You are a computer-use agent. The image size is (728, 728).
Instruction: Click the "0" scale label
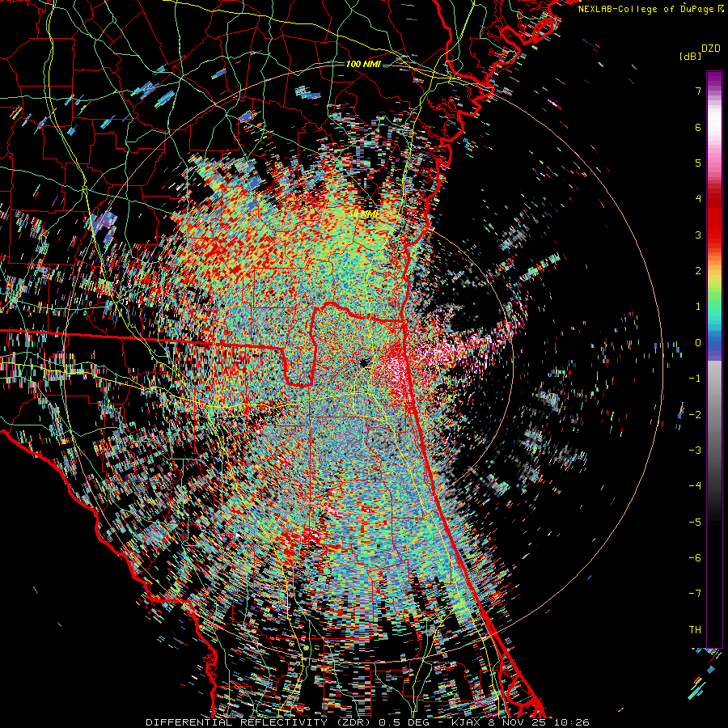click(698, 343)
